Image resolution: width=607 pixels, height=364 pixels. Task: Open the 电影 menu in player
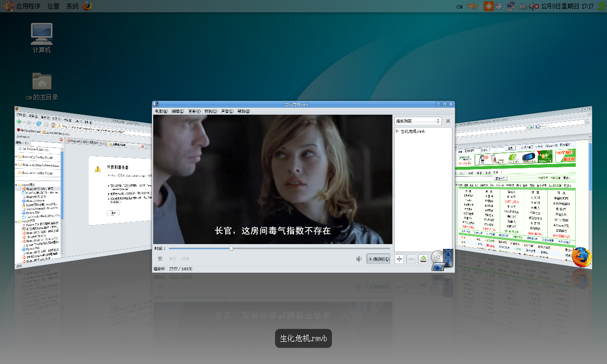pyautogui.click(x=161, y=111)
